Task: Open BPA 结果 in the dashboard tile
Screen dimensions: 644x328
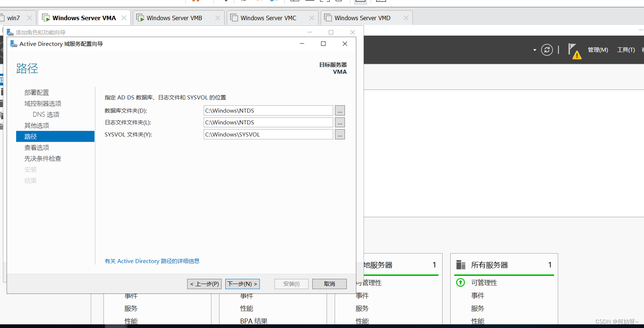Action: pos(254,321)
